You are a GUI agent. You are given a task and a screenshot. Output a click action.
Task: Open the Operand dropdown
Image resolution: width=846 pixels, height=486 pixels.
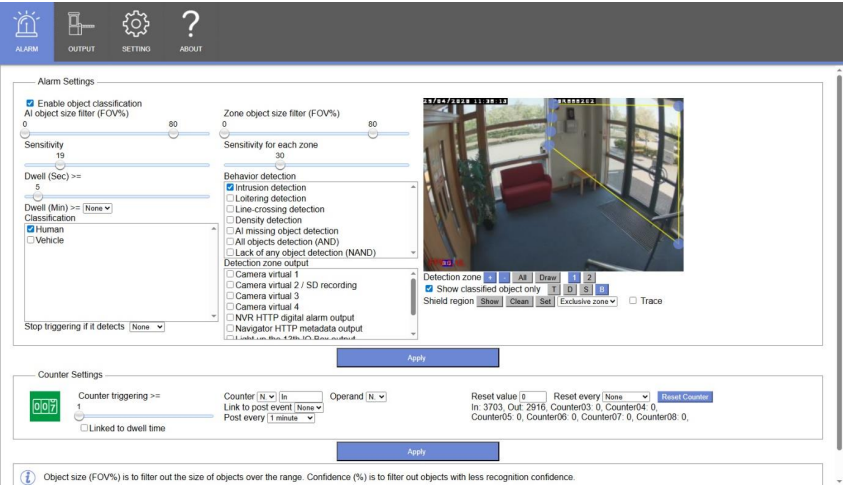[x=376, y=396]
